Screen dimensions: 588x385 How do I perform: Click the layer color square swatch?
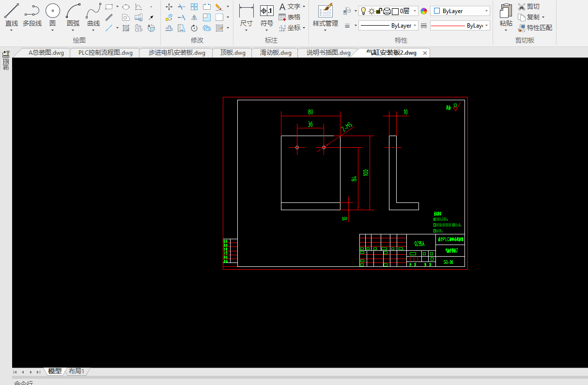(395, 11)
